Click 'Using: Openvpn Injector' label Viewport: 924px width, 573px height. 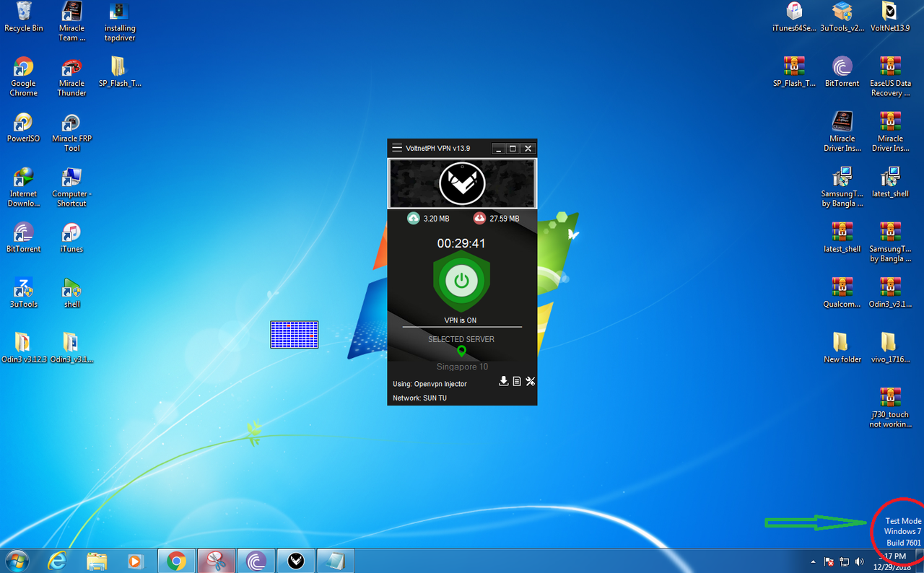(430, 384)
